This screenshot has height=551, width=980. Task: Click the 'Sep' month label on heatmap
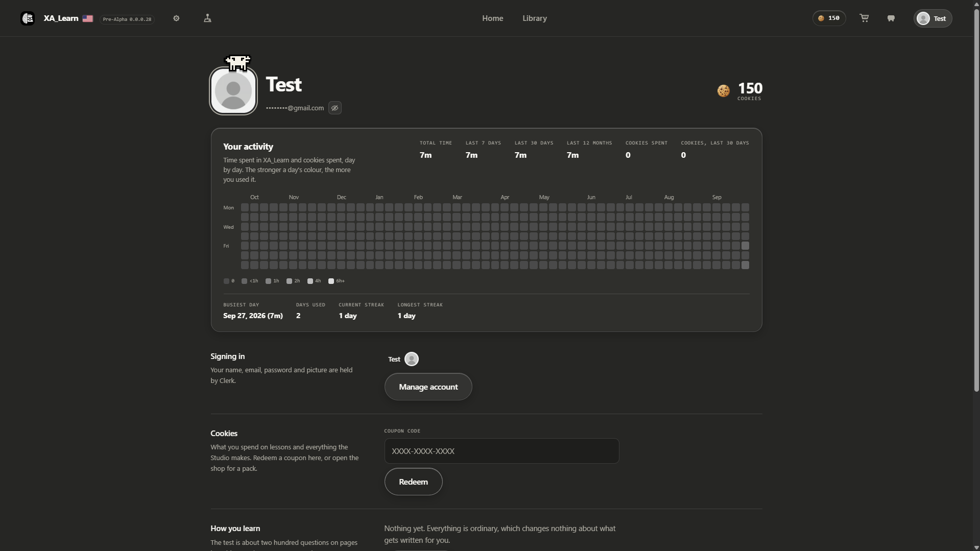tap(717, 197)
